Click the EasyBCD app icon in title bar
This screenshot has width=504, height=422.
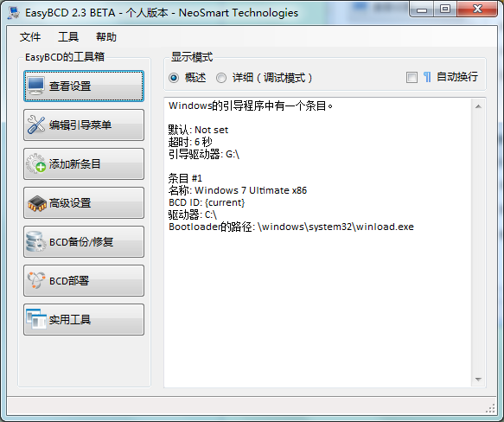[x=14, y=13]
